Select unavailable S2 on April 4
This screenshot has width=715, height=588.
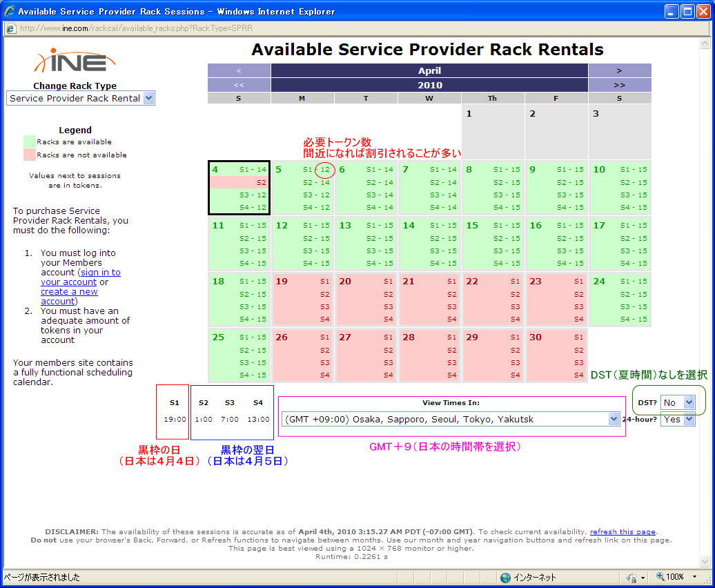pos(261,182)
